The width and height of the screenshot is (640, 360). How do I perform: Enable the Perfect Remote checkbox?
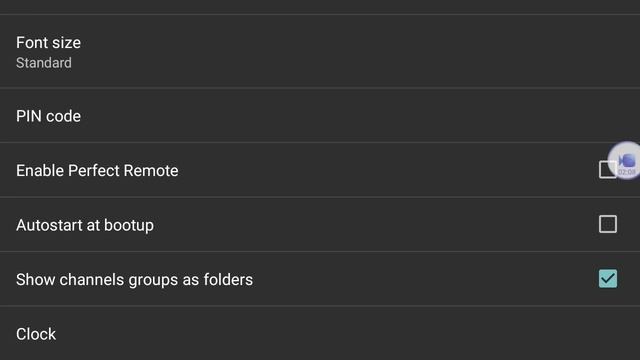[x=607, y=169]
